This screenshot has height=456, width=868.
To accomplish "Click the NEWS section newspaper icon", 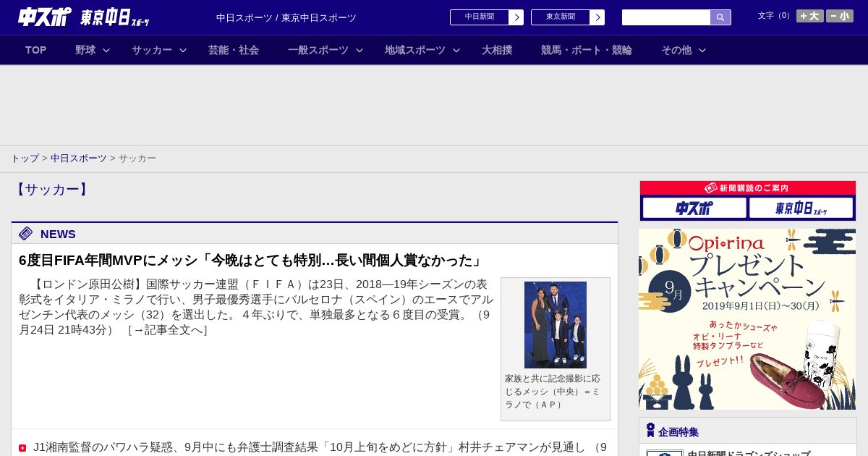I will [26, 233].
